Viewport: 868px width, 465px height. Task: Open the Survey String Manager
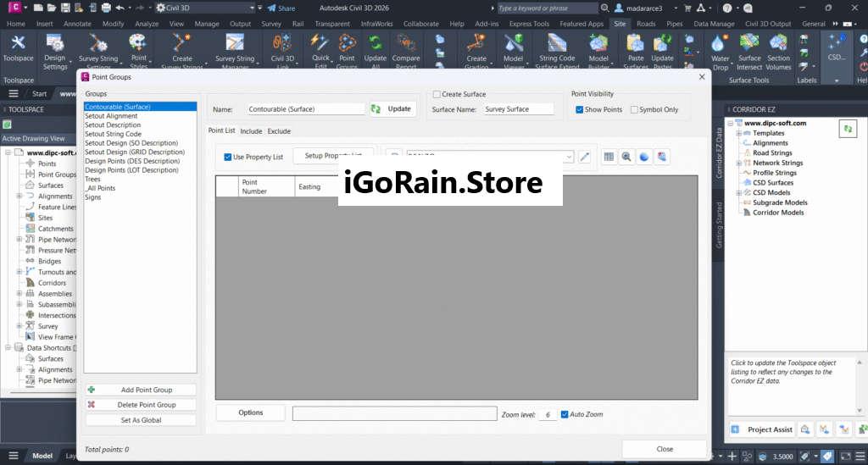coord(235,51)
